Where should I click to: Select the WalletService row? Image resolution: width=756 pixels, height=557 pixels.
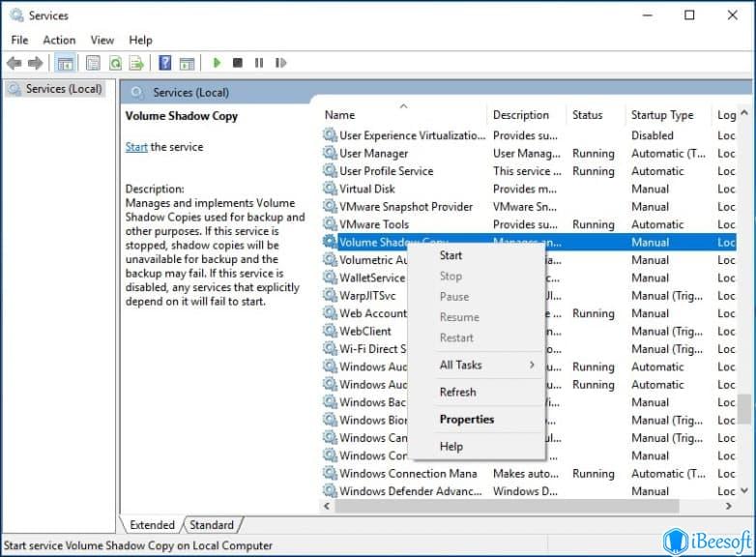tap(529, 278)
